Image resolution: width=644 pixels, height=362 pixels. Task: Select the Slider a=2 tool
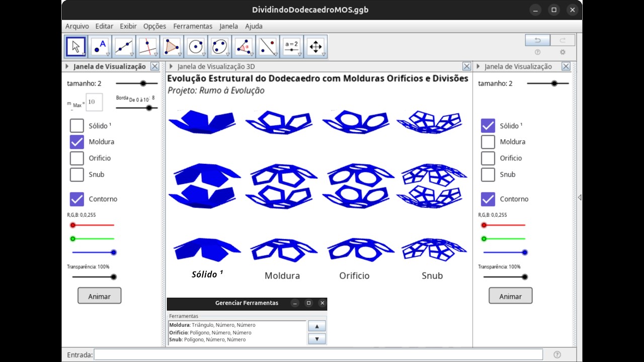291,47
